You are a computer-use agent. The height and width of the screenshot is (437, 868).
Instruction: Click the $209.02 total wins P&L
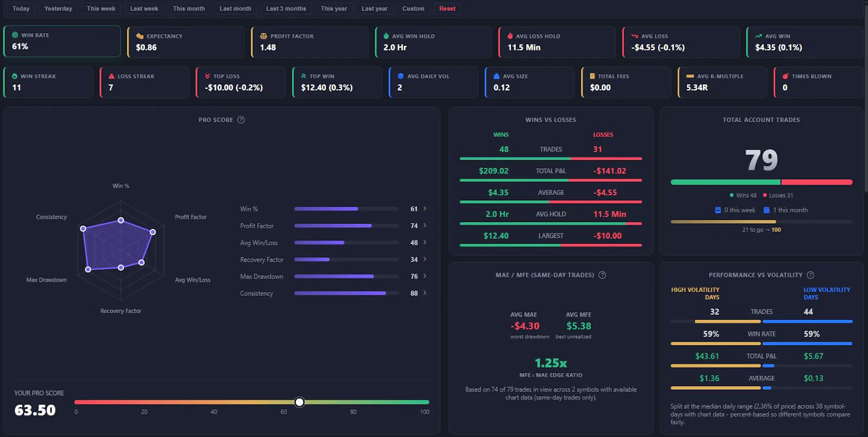(x=494, y=170)
